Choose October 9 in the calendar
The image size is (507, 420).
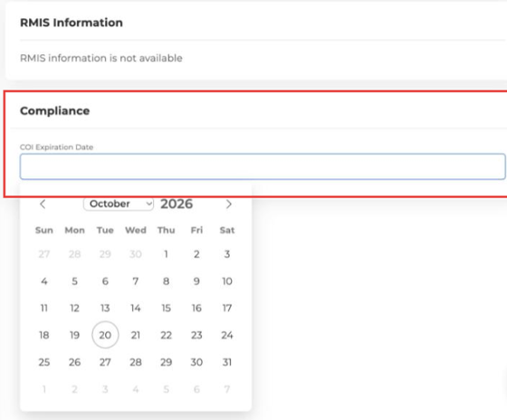196,281
